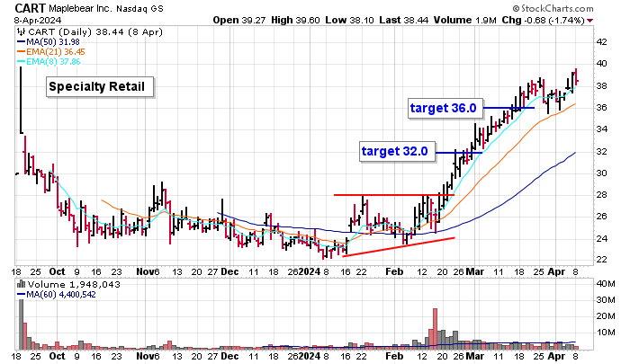Click the Apr label on the volume chart axis
This screenshot has height=364, width=630.
coord(556,356)
